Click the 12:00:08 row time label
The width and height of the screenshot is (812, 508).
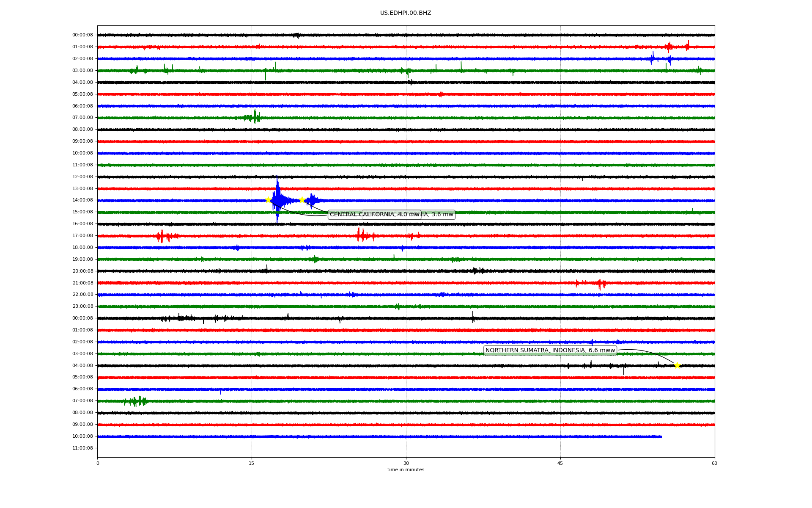click(82, 177)
